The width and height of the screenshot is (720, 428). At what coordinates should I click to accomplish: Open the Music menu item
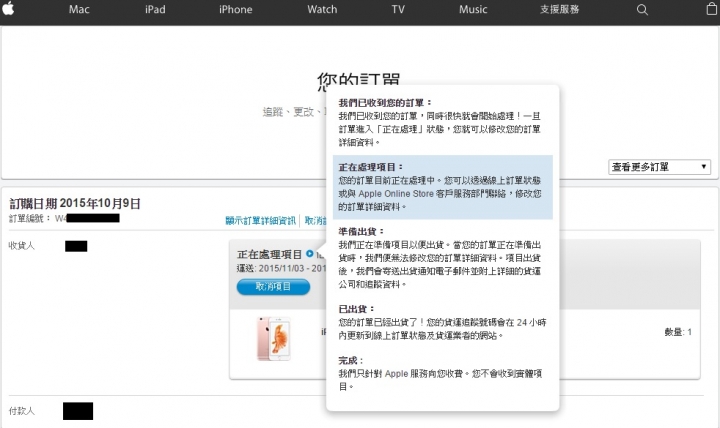(473, 9)
